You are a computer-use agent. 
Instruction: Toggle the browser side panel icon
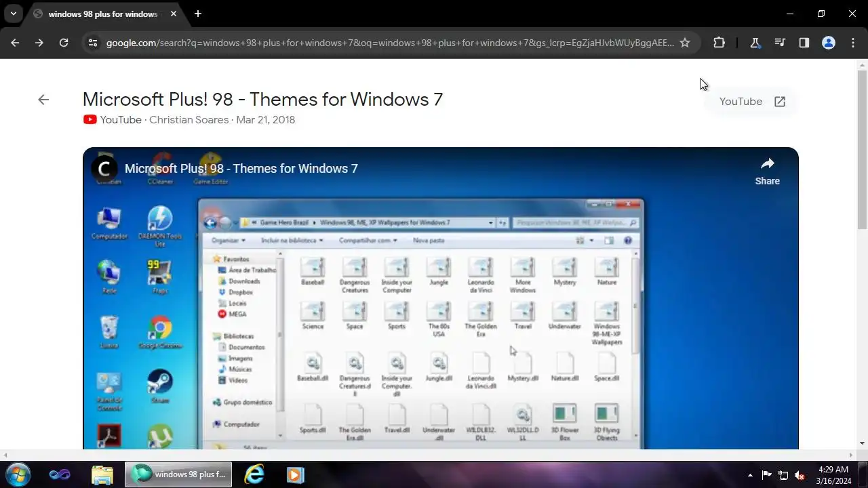804,43
